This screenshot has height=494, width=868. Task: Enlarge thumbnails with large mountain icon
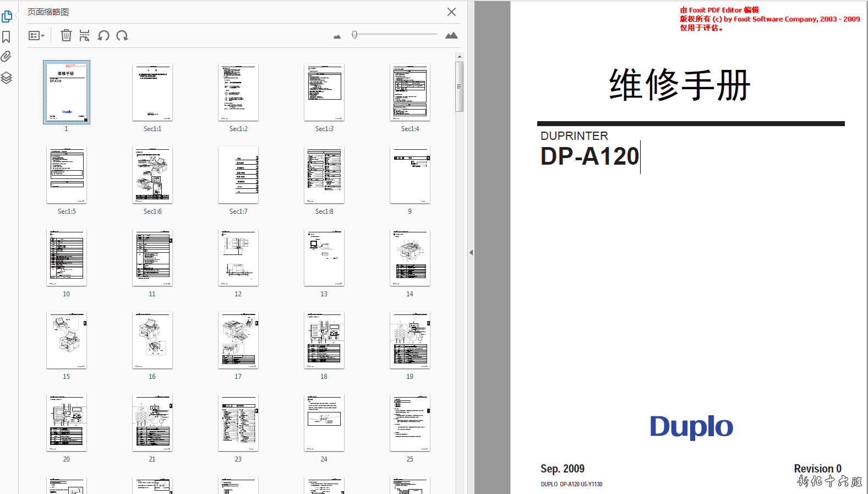tap(451, 36)
